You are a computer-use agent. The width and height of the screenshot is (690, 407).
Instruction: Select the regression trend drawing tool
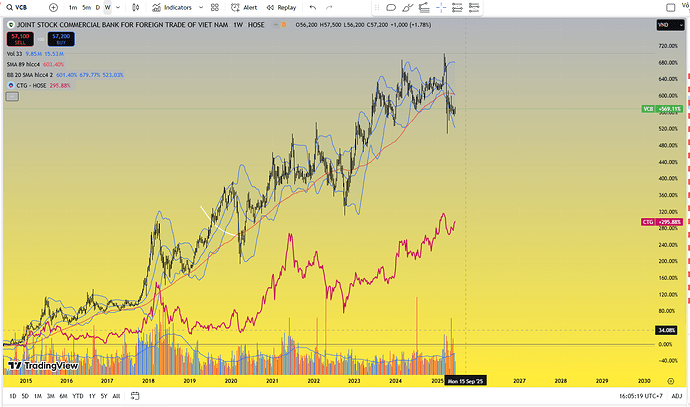424,7
